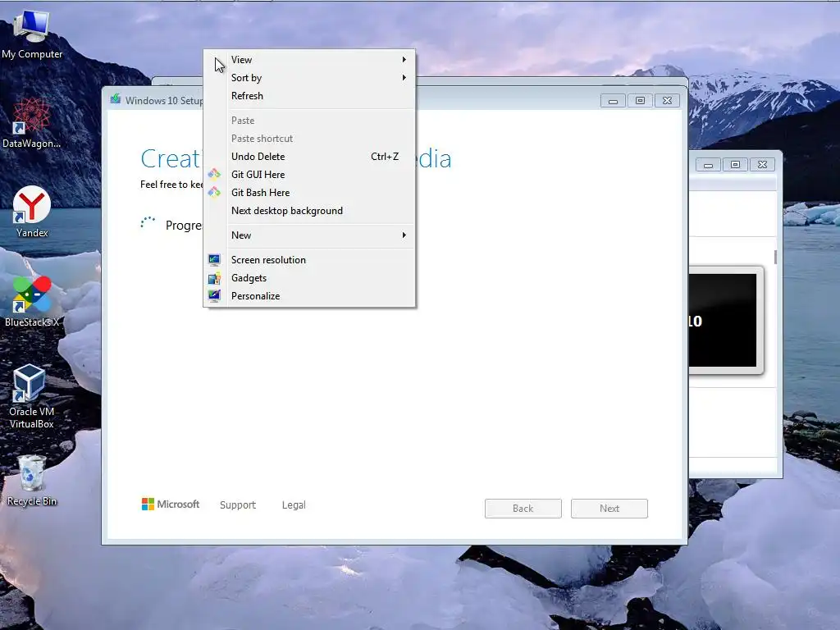Screen dimensions: 840x630
Task: Click the black thumbnail in right window
Action: pyautogui.click(x=724, y=321)
